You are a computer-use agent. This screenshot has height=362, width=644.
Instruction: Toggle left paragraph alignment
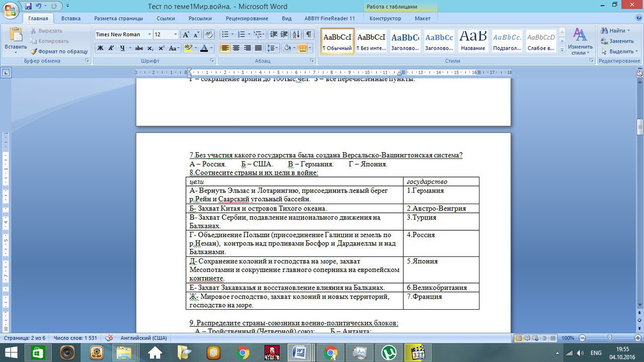point(225,48)
